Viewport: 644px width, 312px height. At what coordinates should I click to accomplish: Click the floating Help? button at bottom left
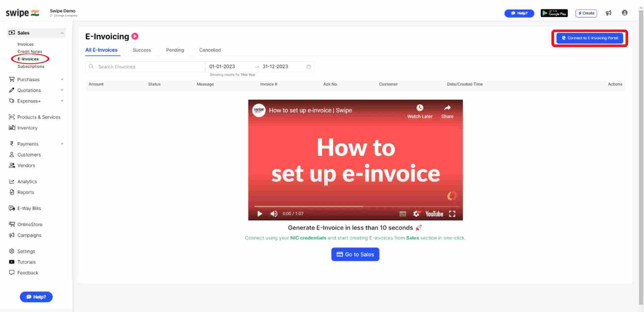36,297
